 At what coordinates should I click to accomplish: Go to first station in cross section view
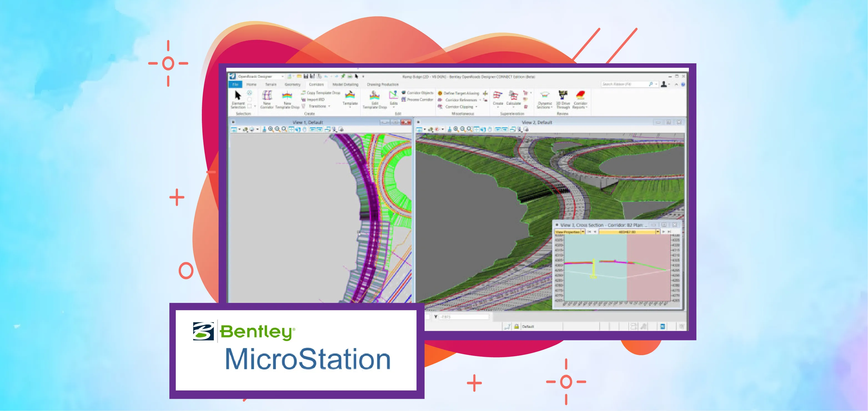(589, 232)
